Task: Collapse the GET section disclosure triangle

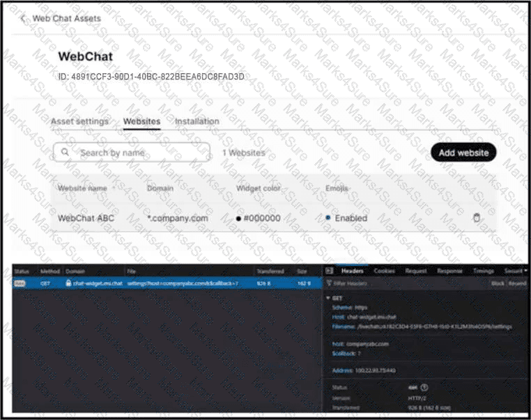Action: pos(328,298)
